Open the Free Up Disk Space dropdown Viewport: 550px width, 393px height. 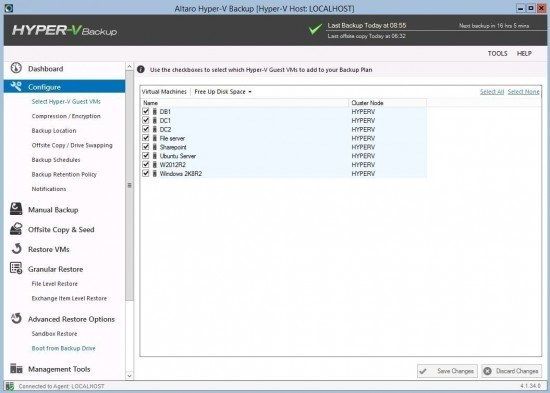pyautogui.click(x=223, y=92)
